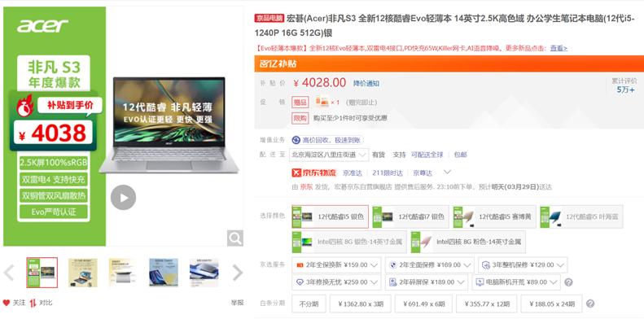This screenshot has width=644, height=319.
Task: Click the 京尊达 delivery option
Action: (423, 173)
